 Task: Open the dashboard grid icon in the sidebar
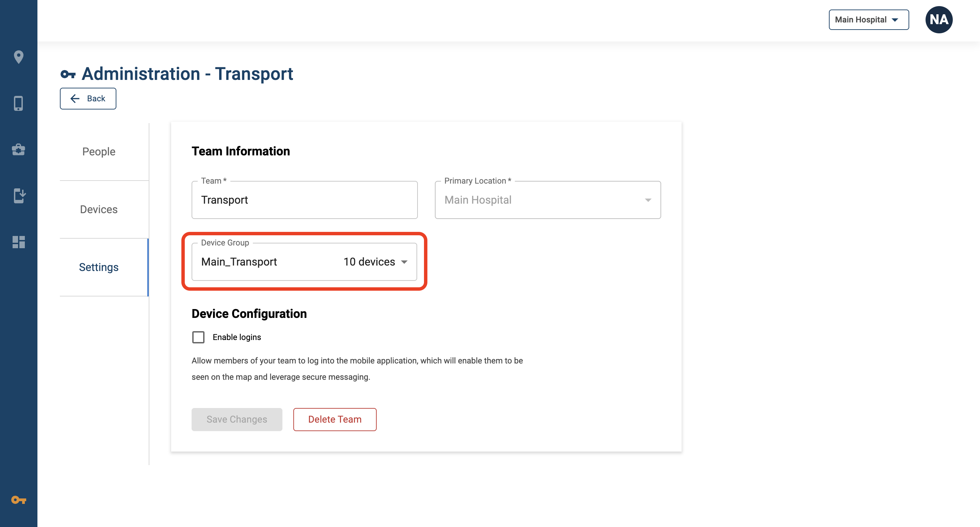coord(19,242)
